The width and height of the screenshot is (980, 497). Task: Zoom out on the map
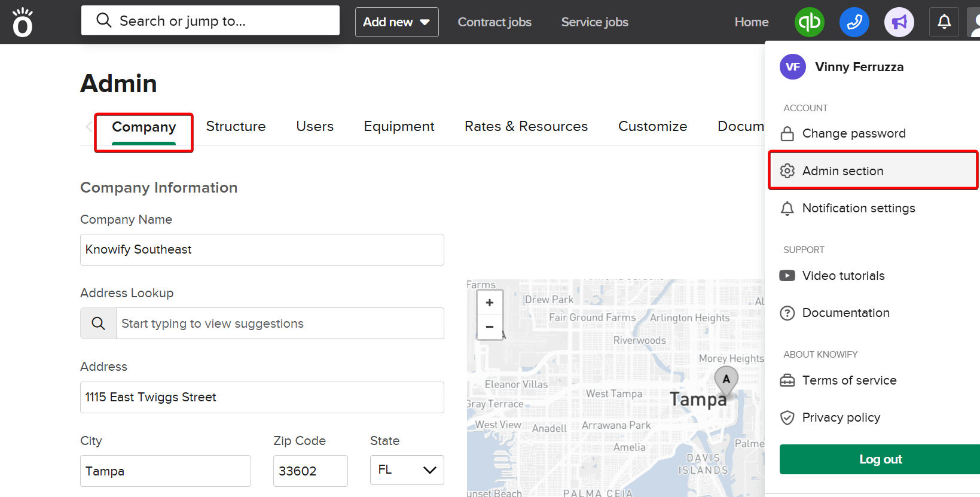[490, 327]
